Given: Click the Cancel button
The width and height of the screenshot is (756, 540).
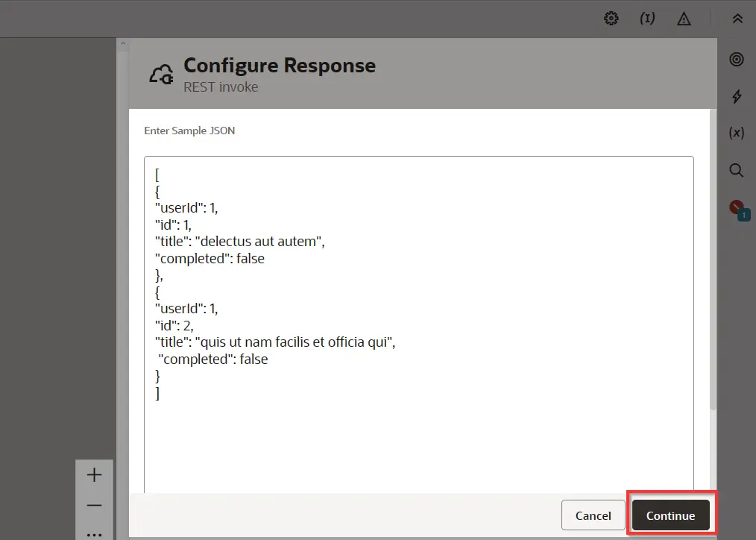Looking at the screenshot, I should click(x=593, y=515).
